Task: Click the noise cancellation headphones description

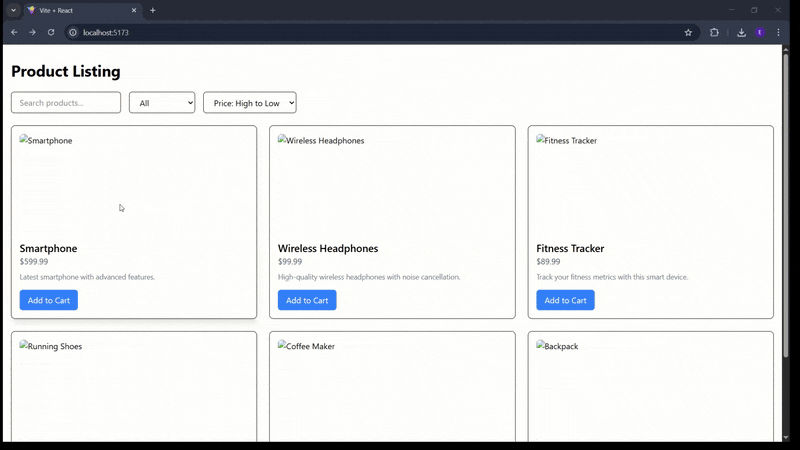Action: click(x=369, y=277)
